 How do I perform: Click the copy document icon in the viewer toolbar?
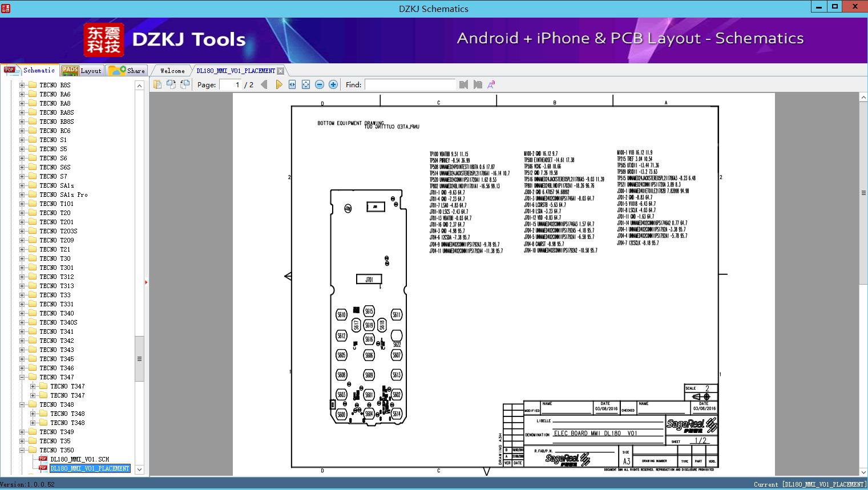coord(157,84)
